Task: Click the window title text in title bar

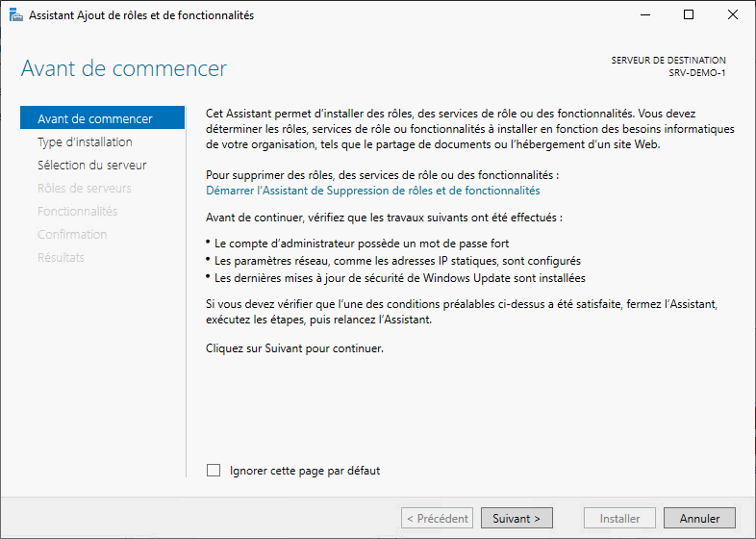Action: tap(142, 15)
